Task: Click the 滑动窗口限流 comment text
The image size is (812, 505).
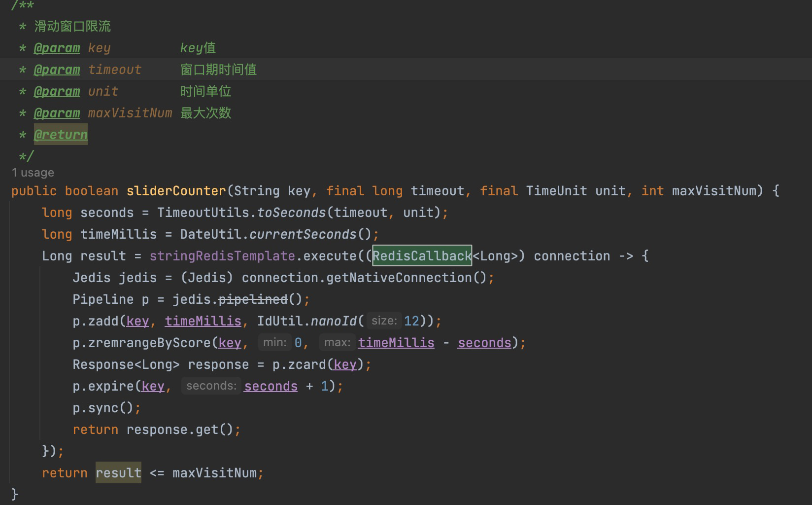Action: tap(72, 26)
